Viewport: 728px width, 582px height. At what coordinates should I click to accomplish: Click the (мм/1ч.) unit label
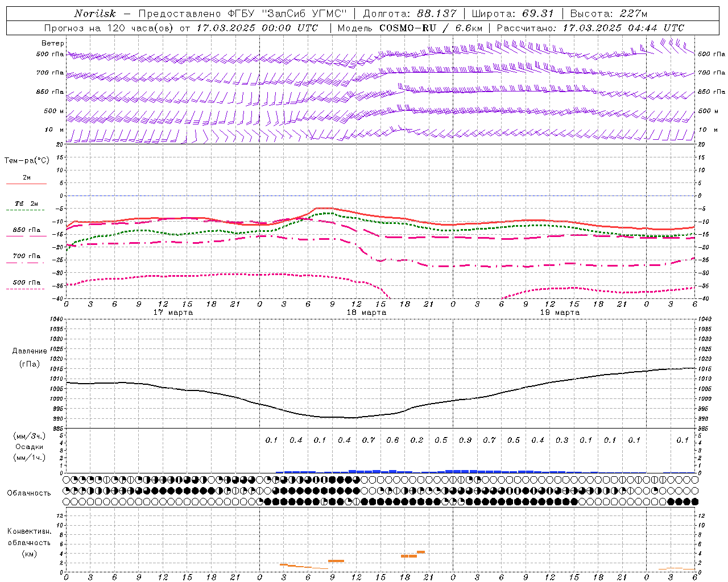(x=29, y=458)
